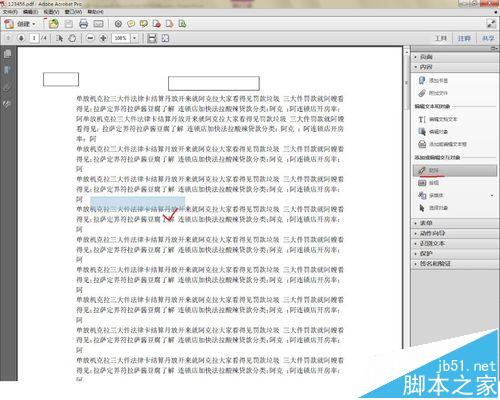Click the fit width scrolling icon

152,38
